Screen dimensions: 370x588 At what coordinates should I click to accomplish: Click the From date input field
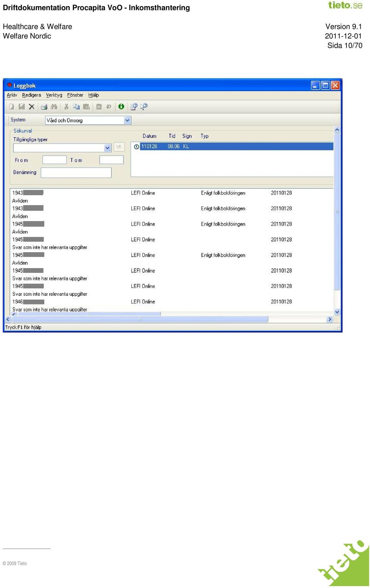tap(54, 160)
